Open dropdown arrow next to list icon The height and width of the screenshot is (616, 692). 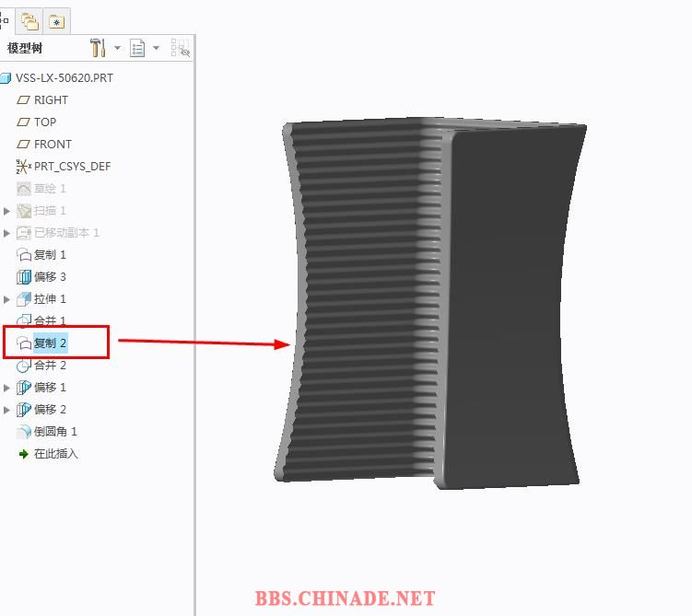pyautogui.click(x=156, y=48)
